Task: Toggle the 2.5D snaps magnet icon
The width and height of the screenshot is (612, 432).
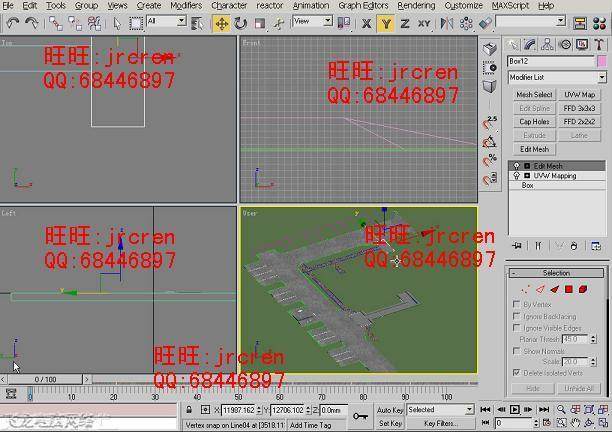Action: [489, 123]
